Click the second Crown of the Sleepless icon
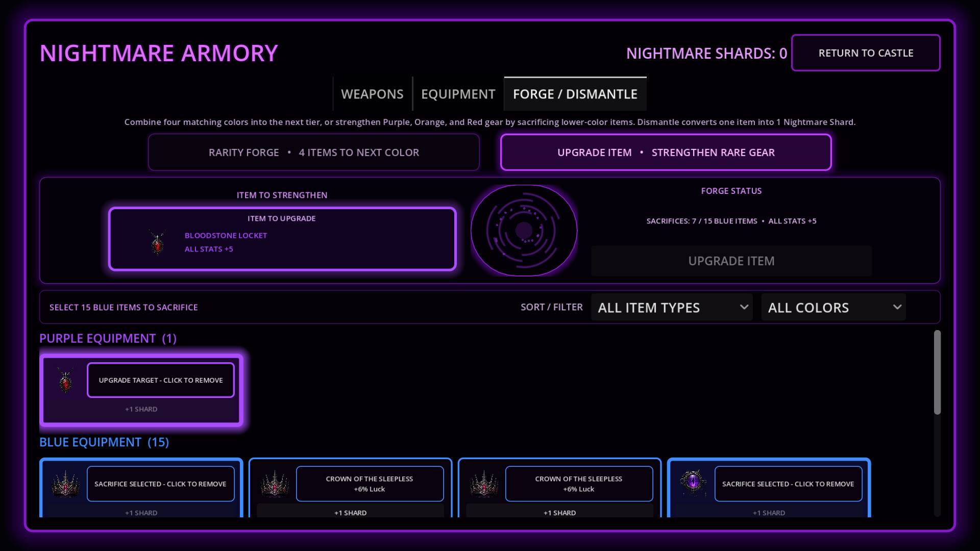 click(275, 484)
